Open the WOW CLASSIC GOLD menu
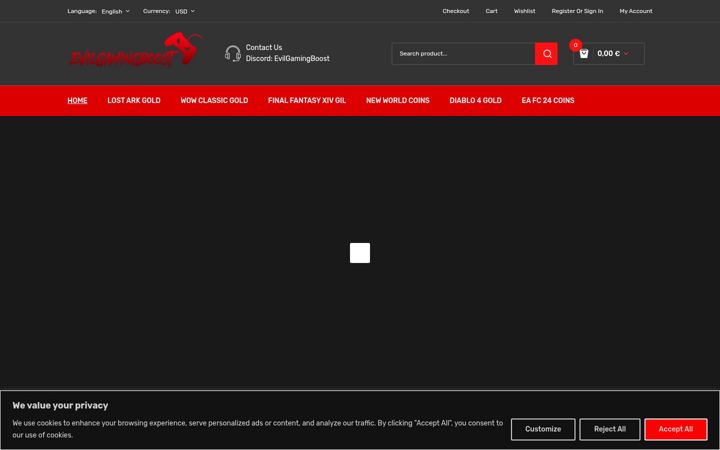The width and height of the screenshot is (720, 450). coord(214,101)
